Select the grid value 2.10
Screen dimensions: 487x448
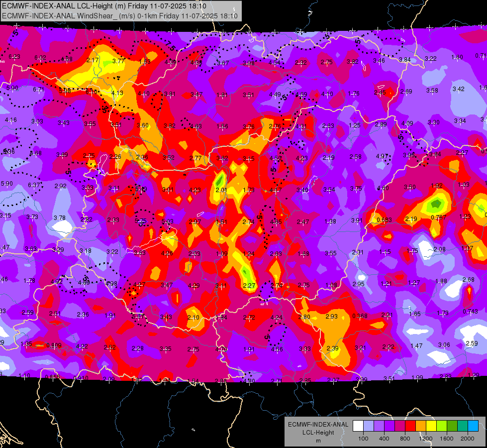coord(193,317)
